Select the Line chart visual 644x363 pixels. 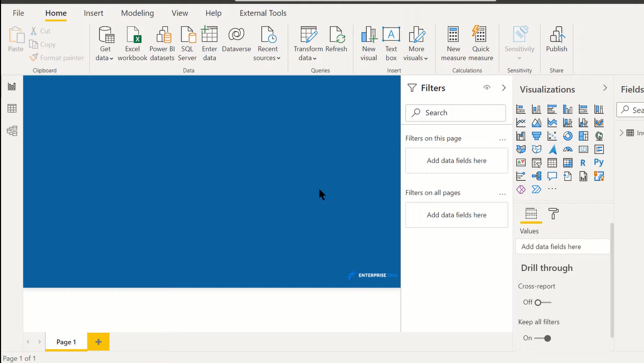coord(521,123)
